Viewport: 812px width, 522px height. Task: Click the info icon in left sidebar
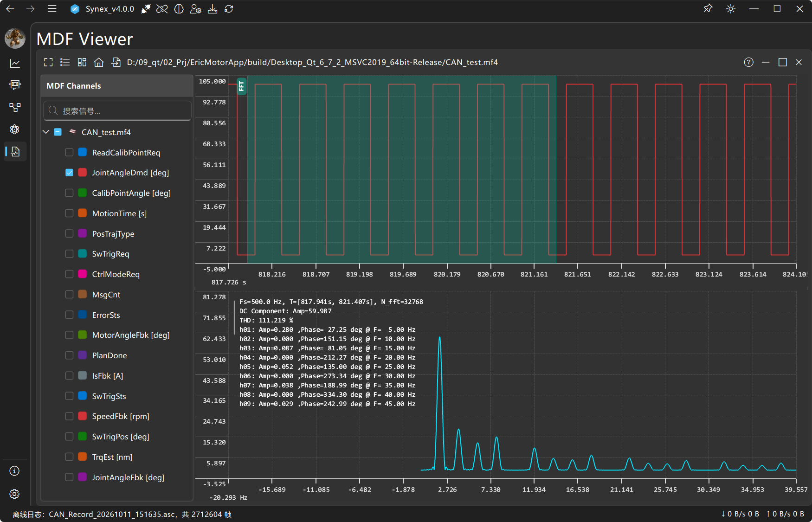pos(14,471)
